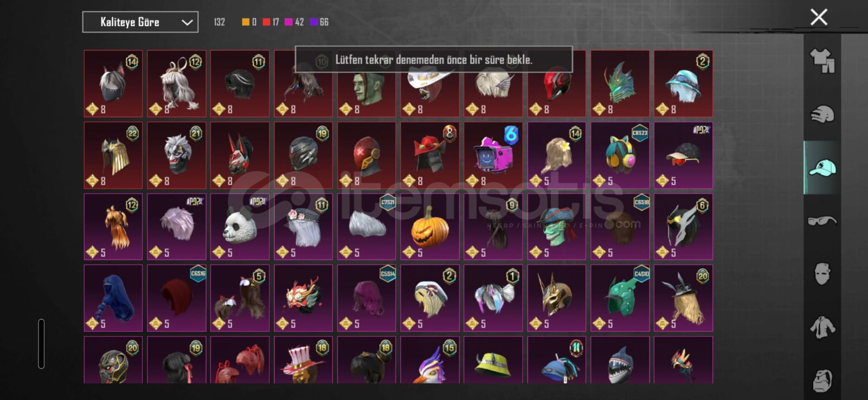868x400 pixels.
Task: Open the sunglasses category icon
Action: (x=822, y=221)
